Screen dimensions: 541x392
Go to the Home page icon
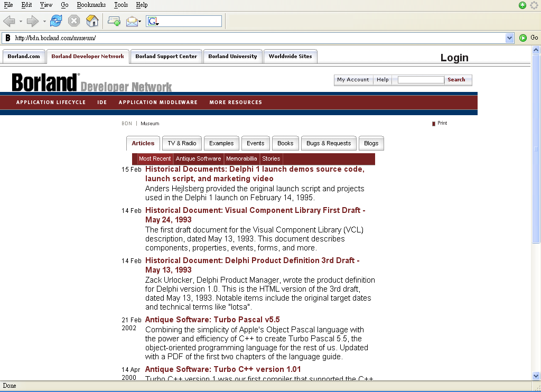coord(92,21)
